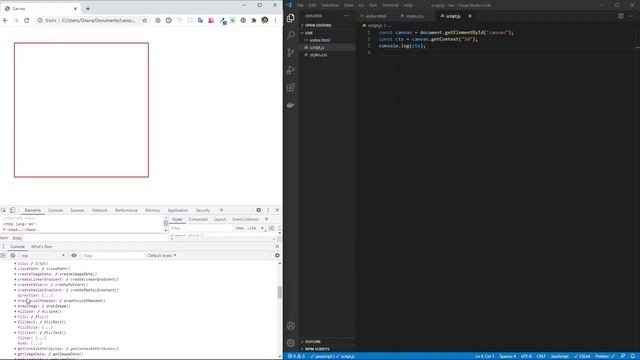Expand the createLinearGradient entry in the console
The height and width of the screenshot is (360, 640).
click(15, 280)
